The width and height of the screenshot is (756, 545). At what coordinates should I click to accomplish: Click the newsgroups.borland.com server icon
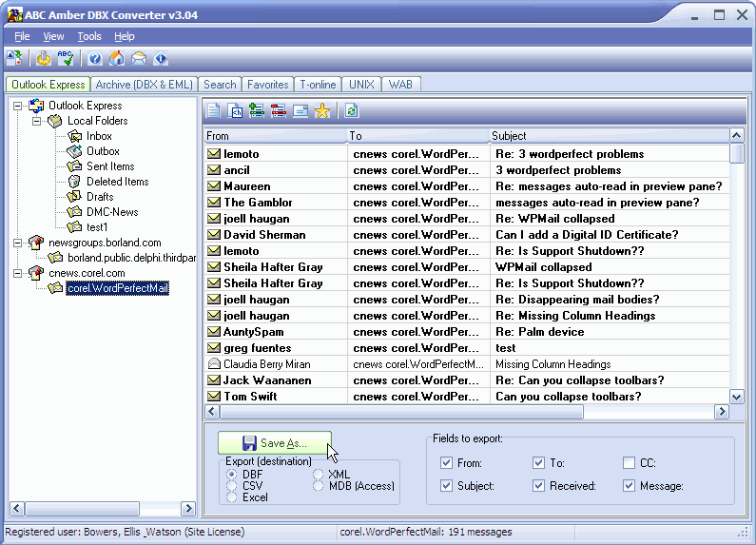[x=36, y=243]
